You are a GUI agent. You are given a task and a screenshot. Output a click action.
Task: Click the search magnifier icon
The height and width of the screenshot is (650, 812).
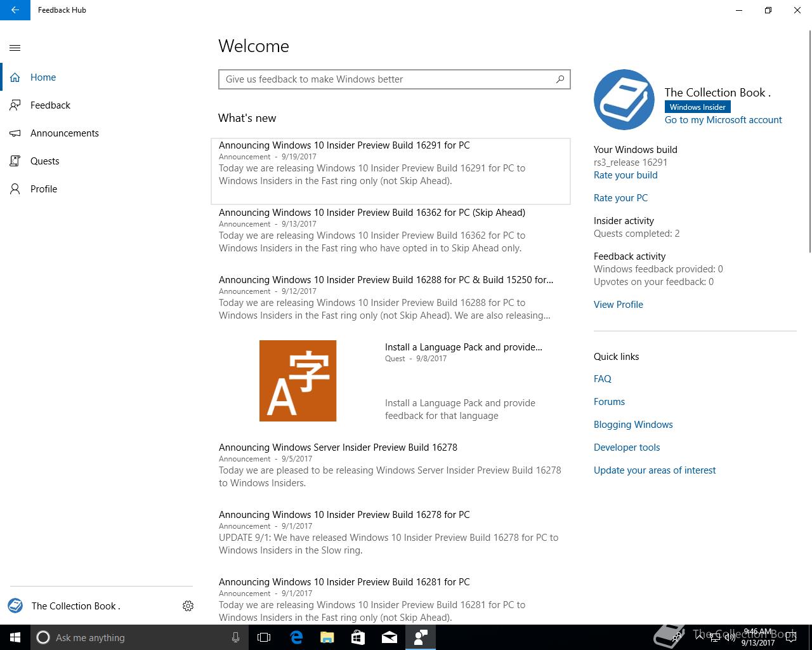[560, 79]
